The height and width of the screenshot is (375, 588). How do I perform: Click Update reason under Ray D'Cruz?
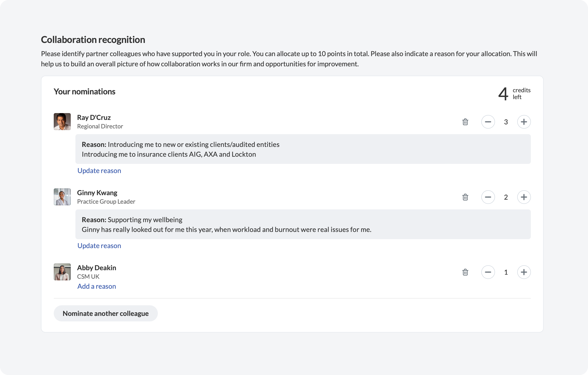(x=99, y=170)
